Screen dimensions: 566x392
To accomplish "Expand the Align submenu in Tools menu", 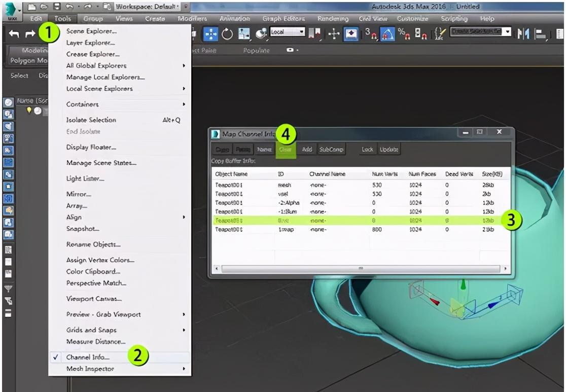I will [x=120, y=217].
